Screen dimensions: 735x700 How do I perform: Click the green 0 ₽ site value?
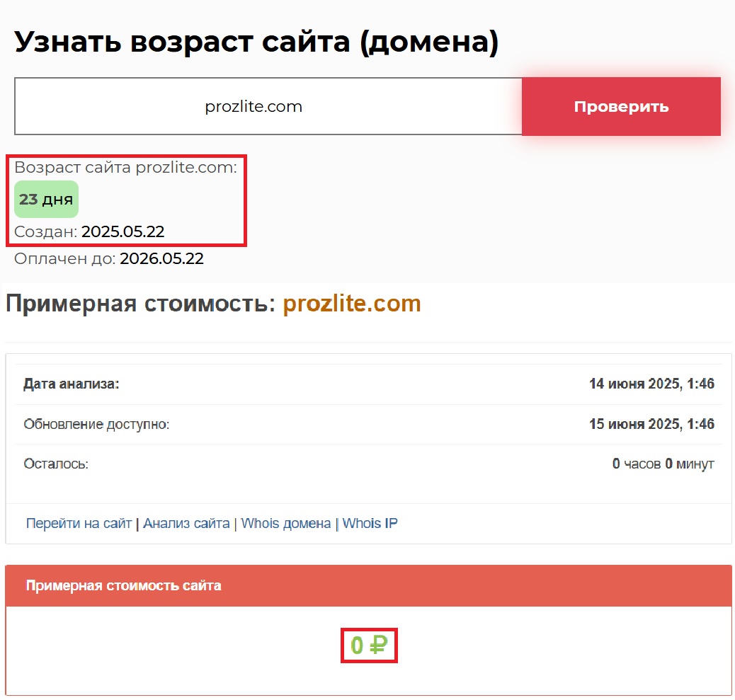(x=369, y=646)
